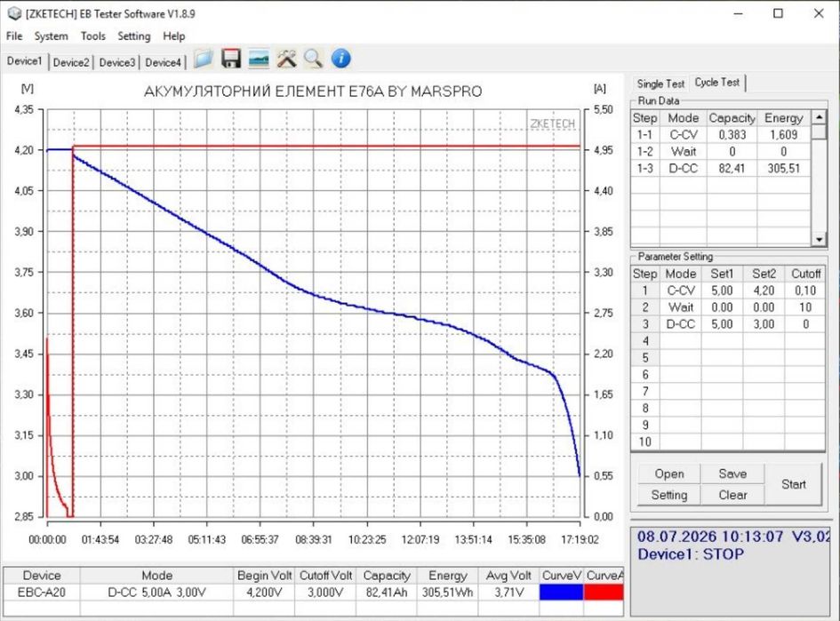The image size is (840, 621).
Task: Switch to the Device2 tab
Action: (x=71, y=63)
